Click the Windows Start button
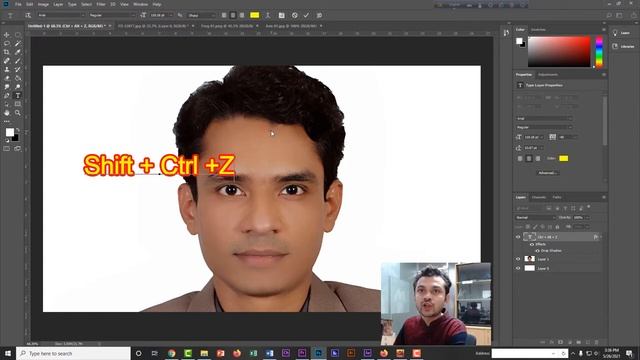640x360 pixels. click(8, 353)
